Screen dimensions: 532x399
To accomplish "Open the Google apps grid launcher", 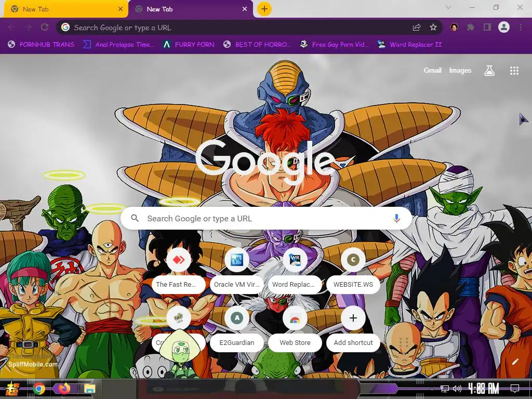I will pos(514,71).
